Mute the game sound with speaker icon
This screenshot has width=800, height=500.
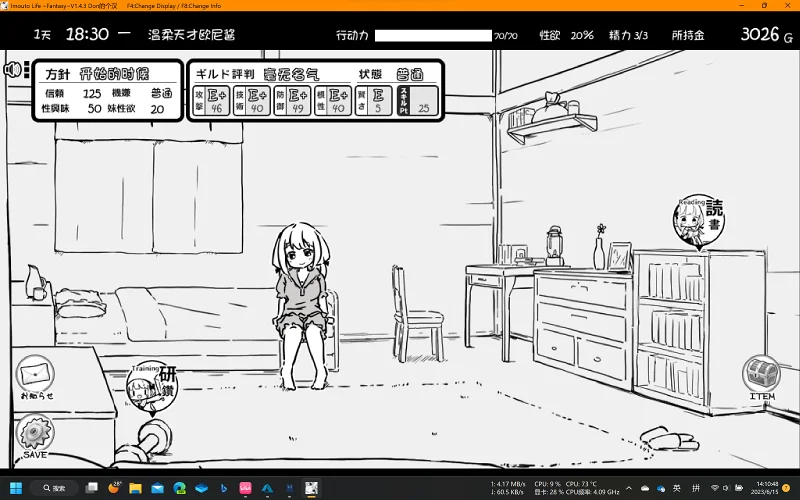[12, 69]
